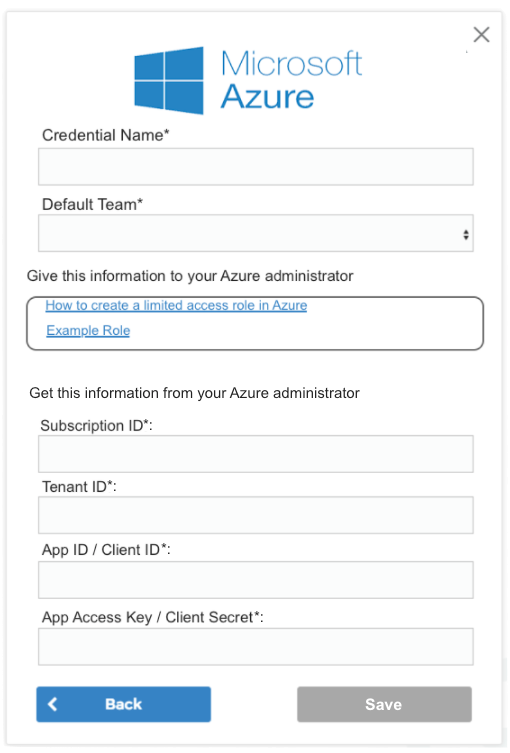
Task: Focus the Credential Name input field
Action: (255, 167)
